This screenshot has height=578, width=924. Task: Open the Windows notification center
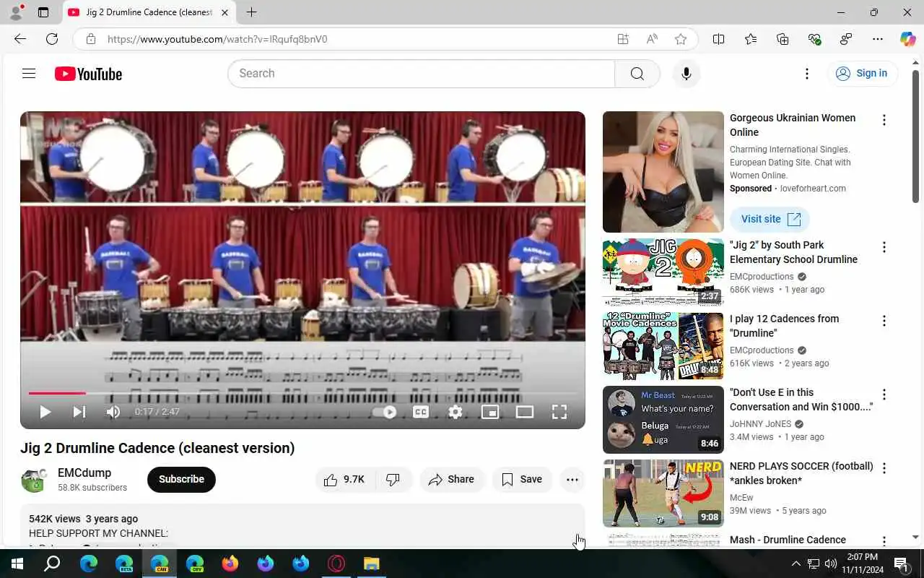[902, 564]
